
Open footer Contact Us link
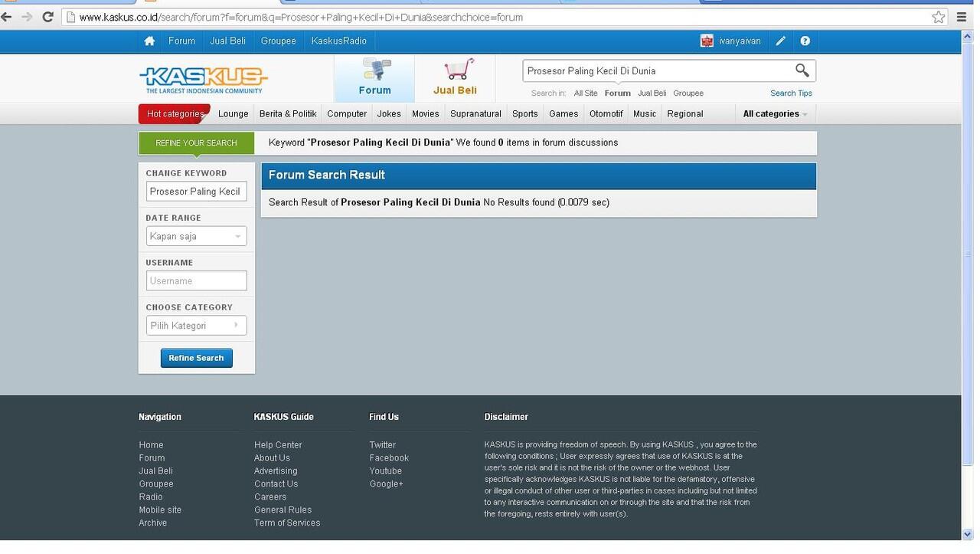[x=276, y=484]
